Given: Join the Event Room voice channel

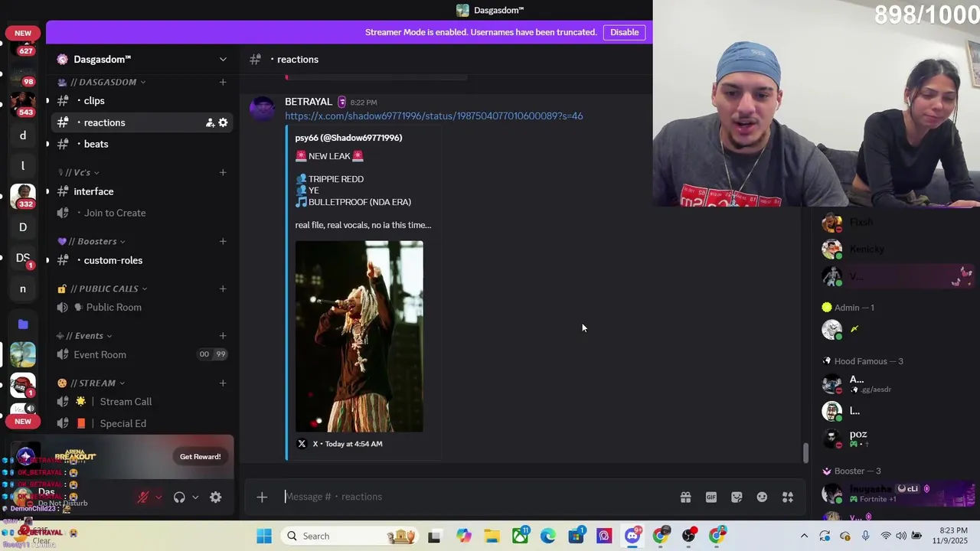Looking at the screenshot, I should click(x=142, y=354).
